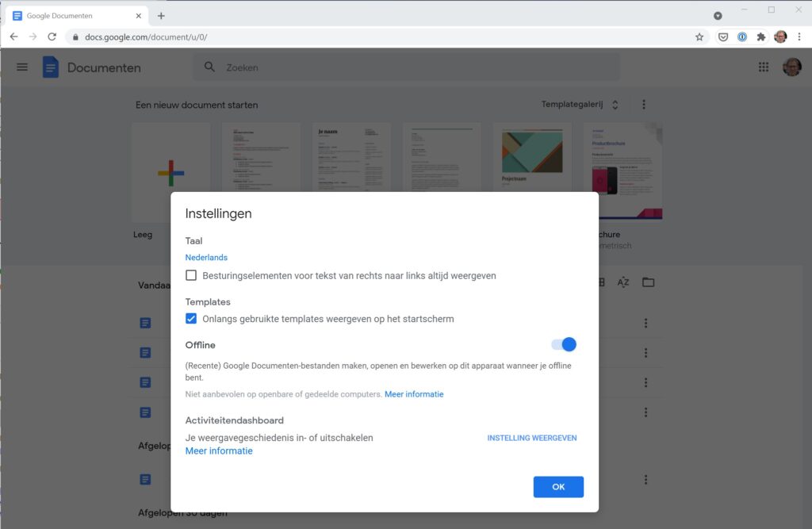Open the browser extensions puzzle icon
The height and width of the screenshot is (529, 812).
pos(760,36)
